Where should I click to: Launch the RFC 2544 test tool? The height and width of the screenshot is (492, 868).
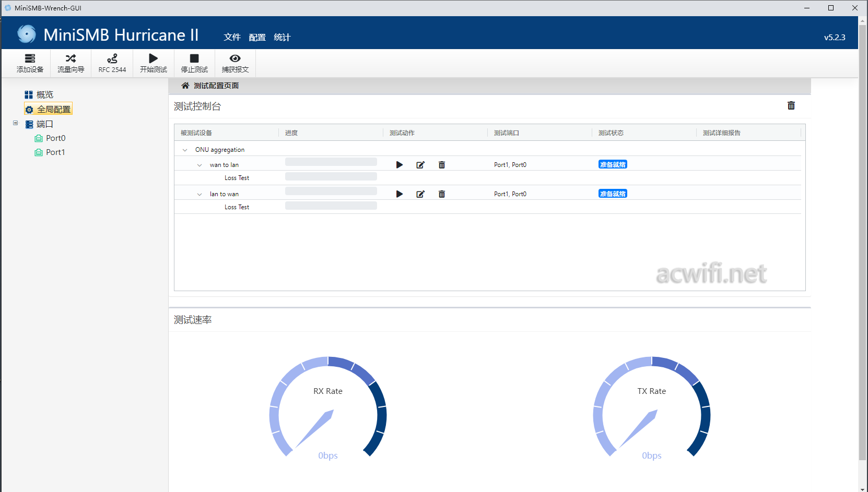point(112,63)
